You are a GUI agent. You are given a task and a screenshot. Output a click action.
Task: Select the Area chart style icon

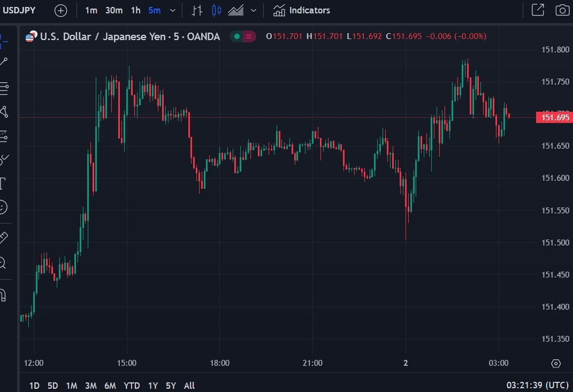click(236, 10)
